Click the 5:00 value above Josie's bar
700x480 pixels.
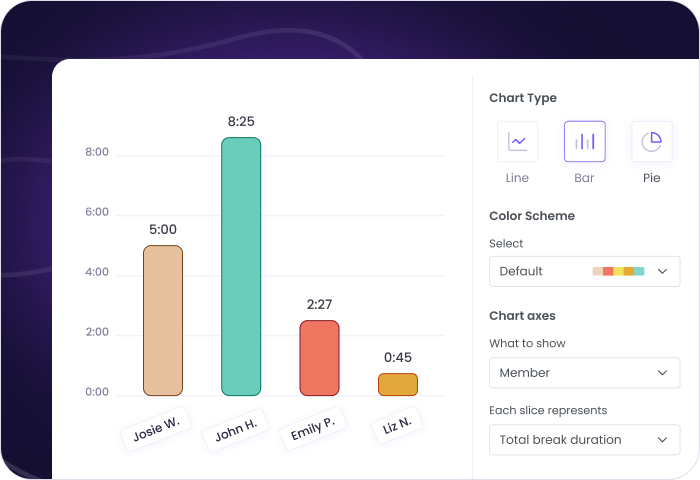click(x=163, y=229)
